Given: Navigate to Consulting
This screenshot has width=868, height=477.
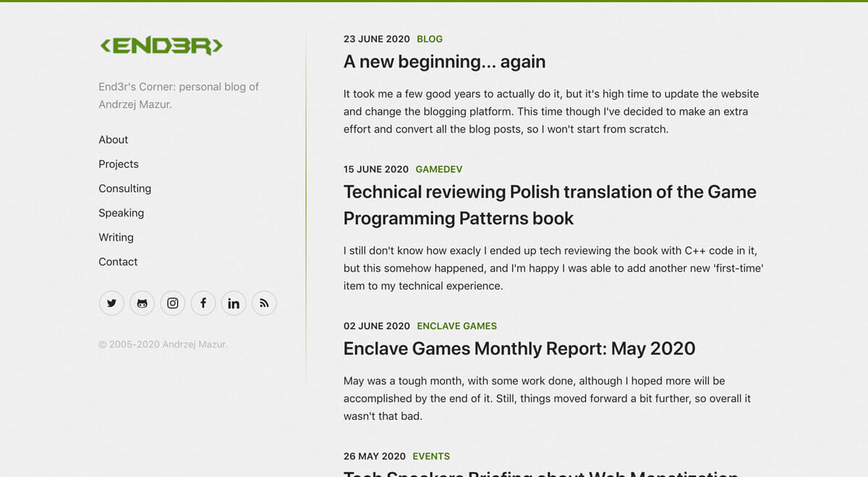Looking at the screenshot, I should tap(124, 188).
